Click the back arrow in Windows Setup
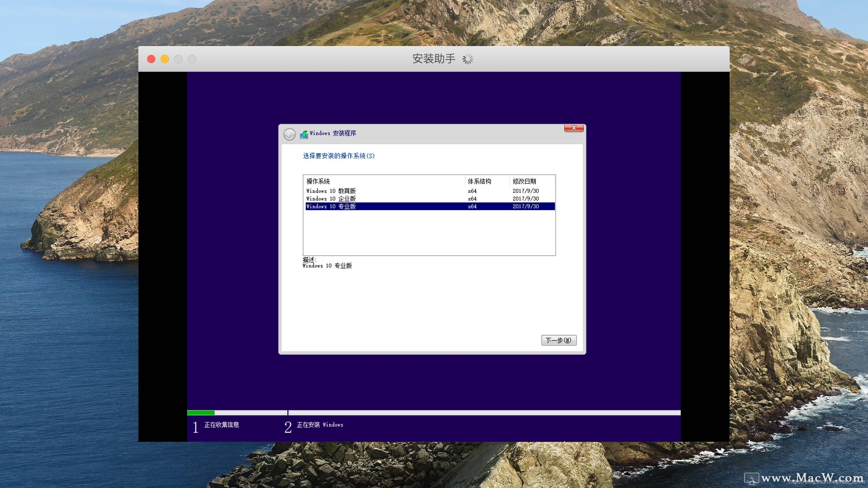Image resolution: width=868 pixels, height=488 pixels. 289,135
